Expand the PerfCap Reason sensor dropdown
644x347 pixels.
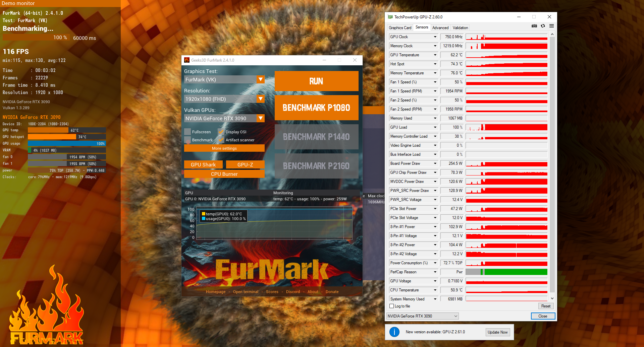coord(435,272)
